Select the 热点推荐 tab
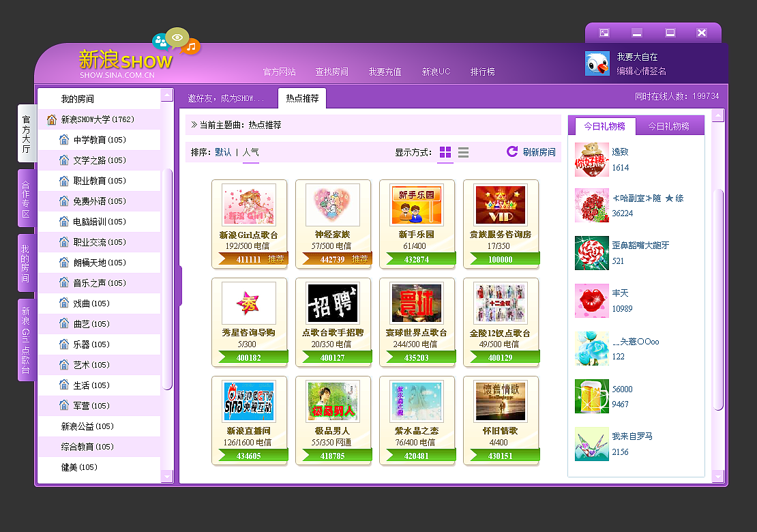757x532 pixels. click(302, 98)
